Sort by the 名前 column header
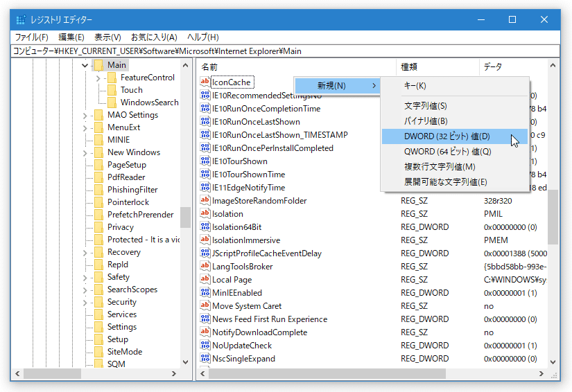The width and height of the screenshot is (572, 392). coord(297,66)
